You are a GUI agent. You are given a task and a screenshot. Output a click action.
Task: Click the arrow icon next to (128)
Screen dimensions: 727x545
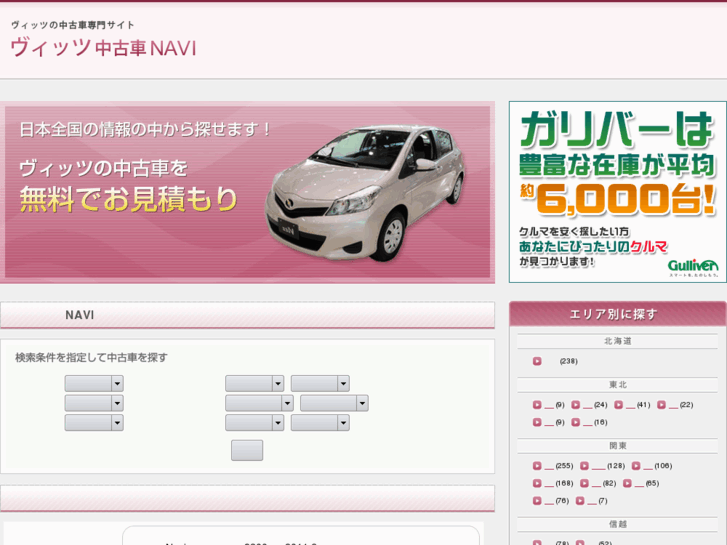(x=584, y=466)
